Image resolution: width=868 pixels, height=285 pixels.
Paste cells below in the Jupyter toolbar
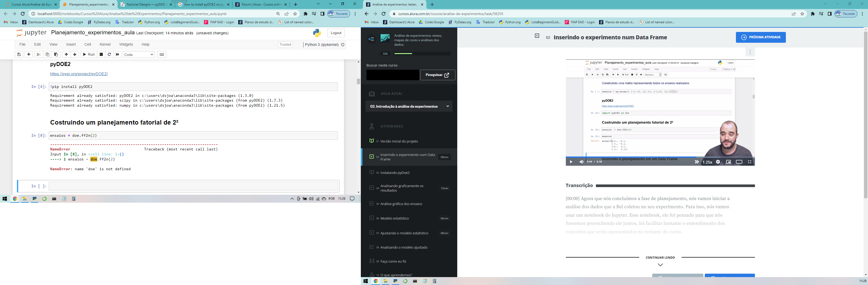tap(56, 55)
